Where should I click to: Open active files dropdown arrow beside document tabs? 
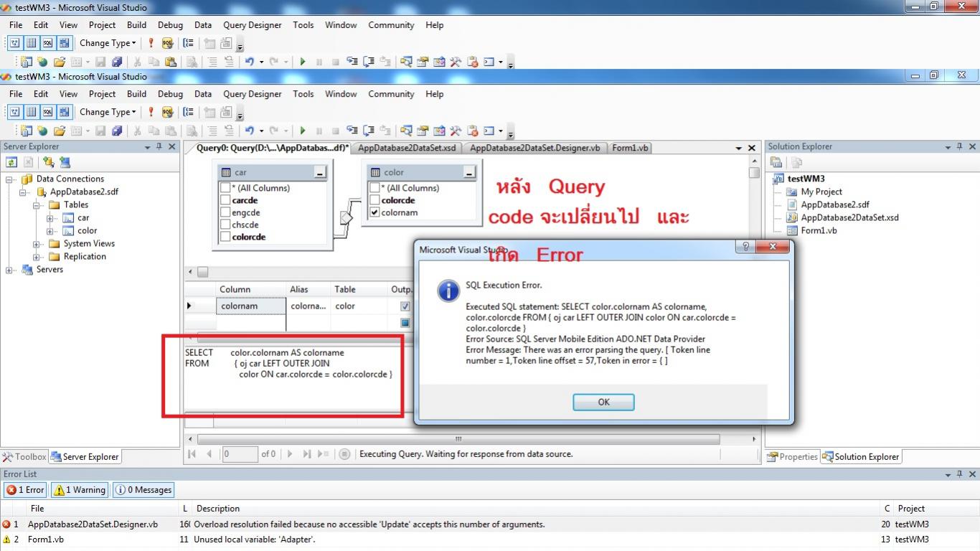click(x=738, y=148)
